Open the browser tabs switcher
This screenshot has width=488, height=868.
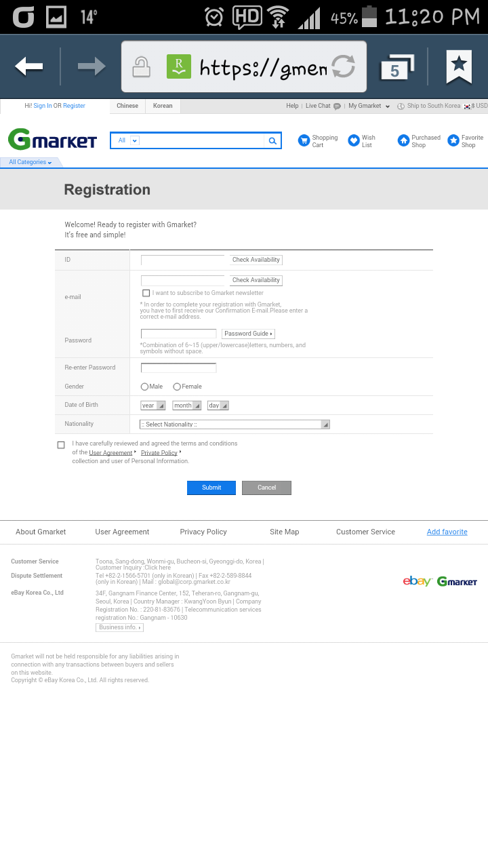tap(396, 67)
